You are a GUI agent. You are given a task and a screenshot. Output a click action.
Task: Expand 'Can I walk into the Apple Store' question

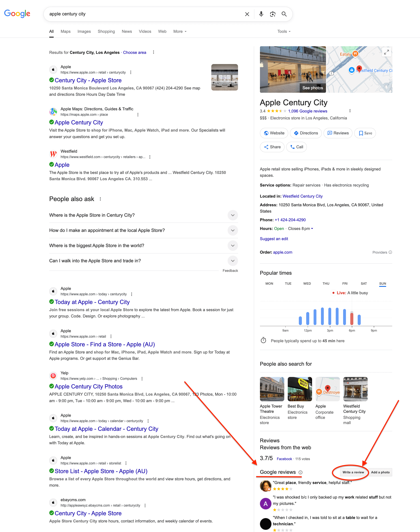[233, 261]
